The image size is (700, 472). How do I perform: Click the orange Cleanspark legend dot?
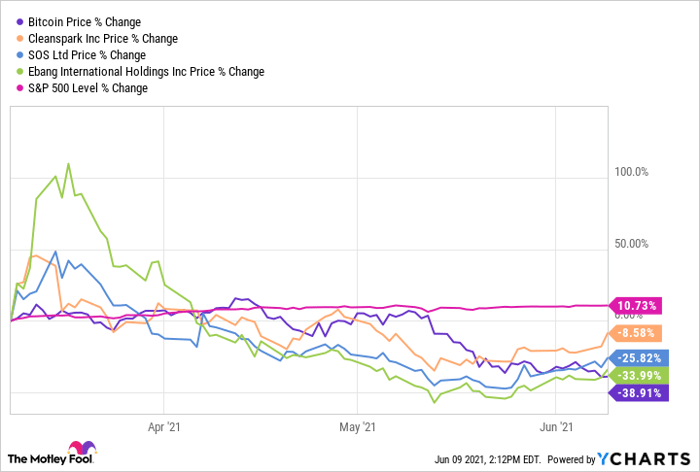tap(21, 38)
